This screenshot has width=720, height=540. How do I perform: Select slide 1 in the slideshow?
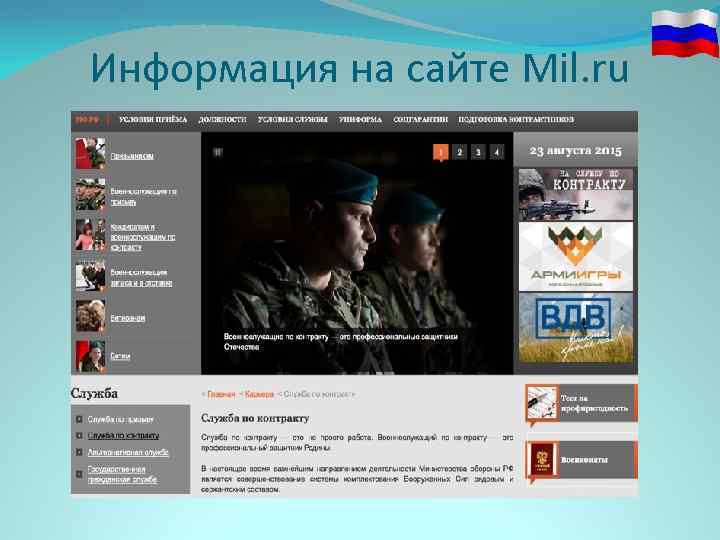(441, 152)
